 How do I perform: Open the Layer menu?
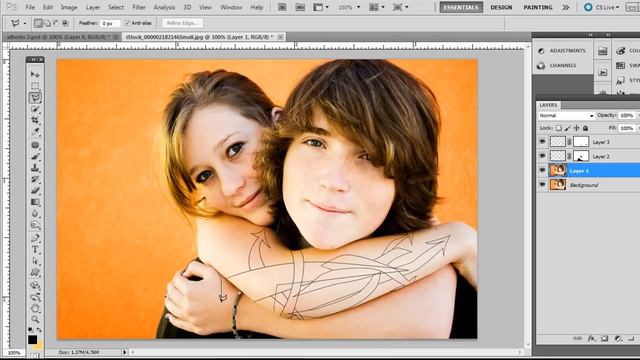click(93, 7)
